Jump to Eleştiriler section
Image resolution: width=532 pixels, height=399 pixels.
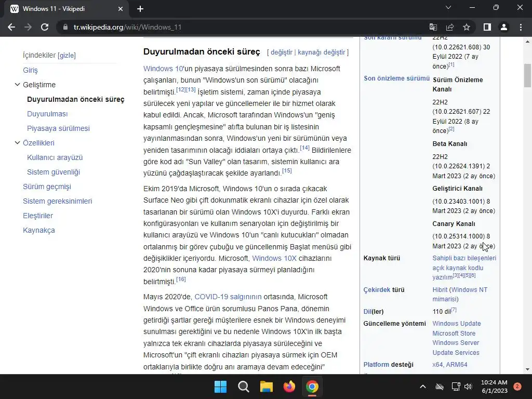(x=37, y=216)
